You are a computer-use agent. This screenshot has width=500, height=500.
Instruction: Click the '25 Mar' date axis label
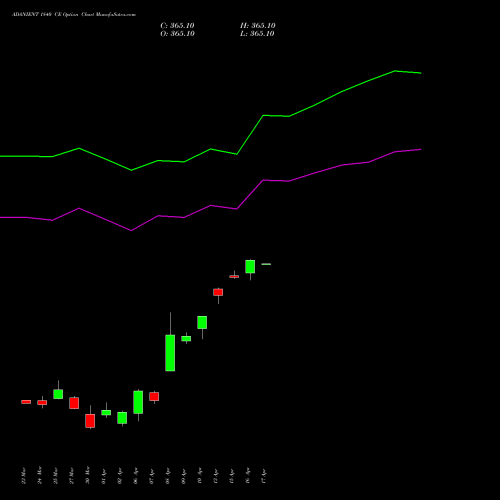point(55,476)
